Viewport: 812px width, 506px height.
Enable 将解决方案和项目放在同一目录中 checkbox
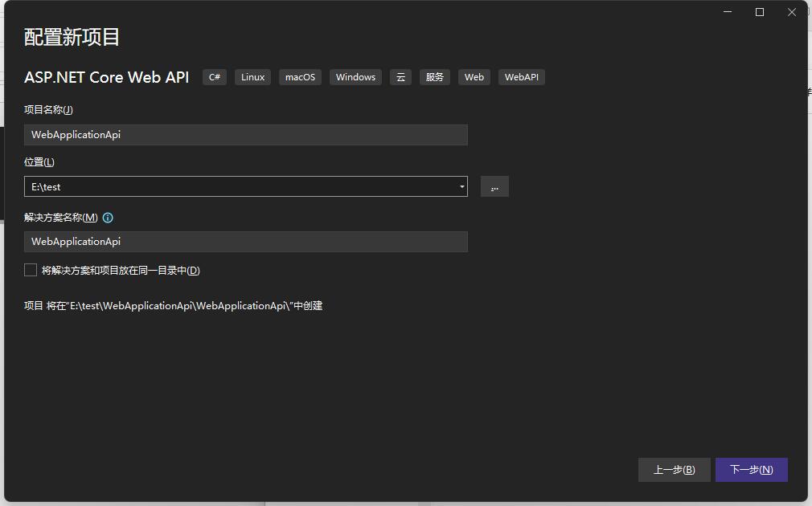(31, 271)
